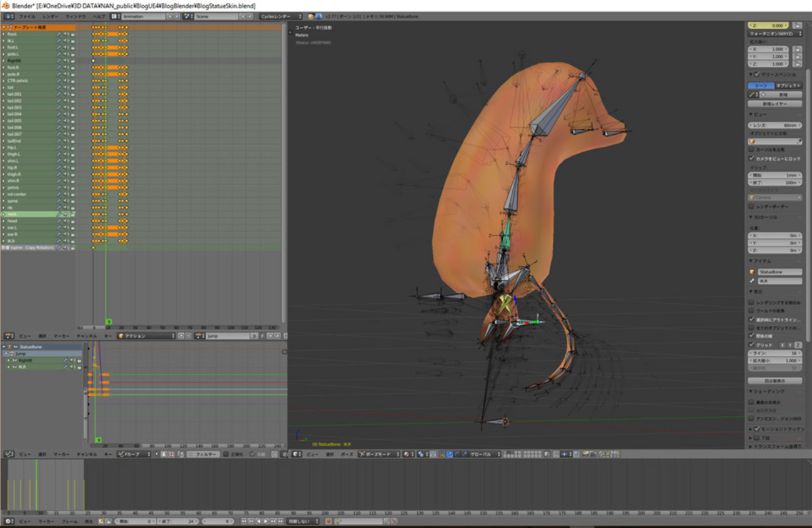Click the New Layer grease pencil button
812x528 pixels.
pos(775,104)
